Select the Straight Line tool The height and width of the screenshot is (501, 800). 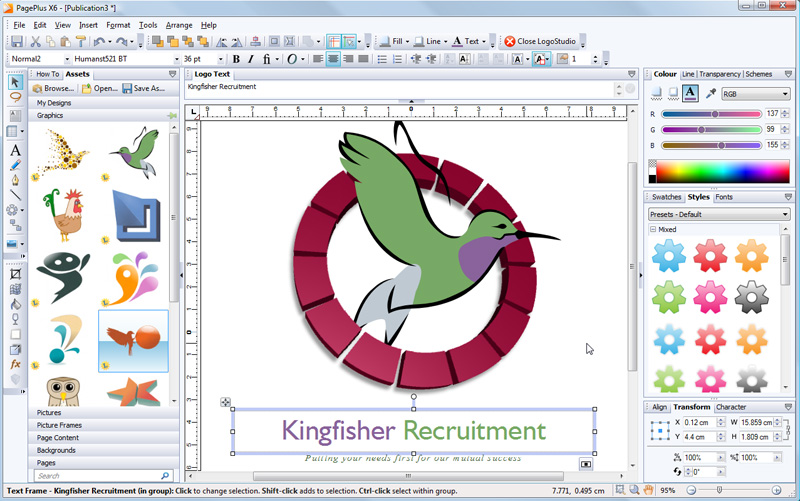pyautogui.click(x=15, y=195)
